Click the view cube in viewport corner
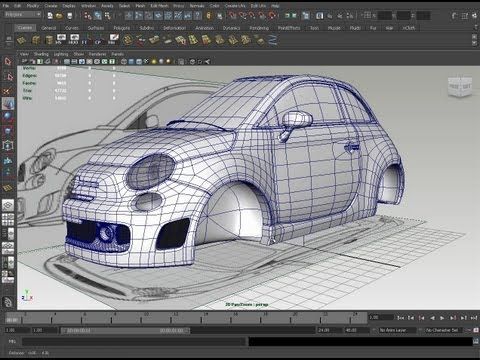This screenshot has width=480, height=360. pyautogui.click(x=460, y=87)
